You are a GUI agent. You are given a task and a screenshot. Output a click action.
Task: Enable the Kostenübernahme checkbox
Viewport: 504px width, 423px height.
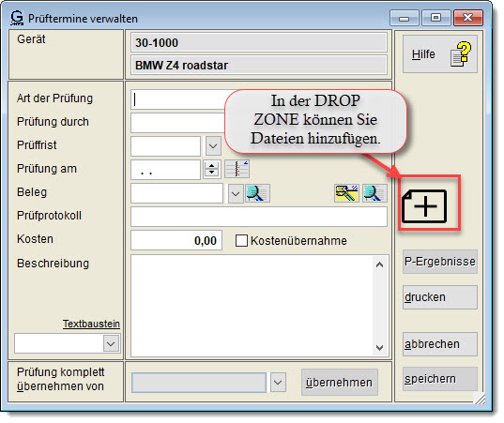[241, 240]
